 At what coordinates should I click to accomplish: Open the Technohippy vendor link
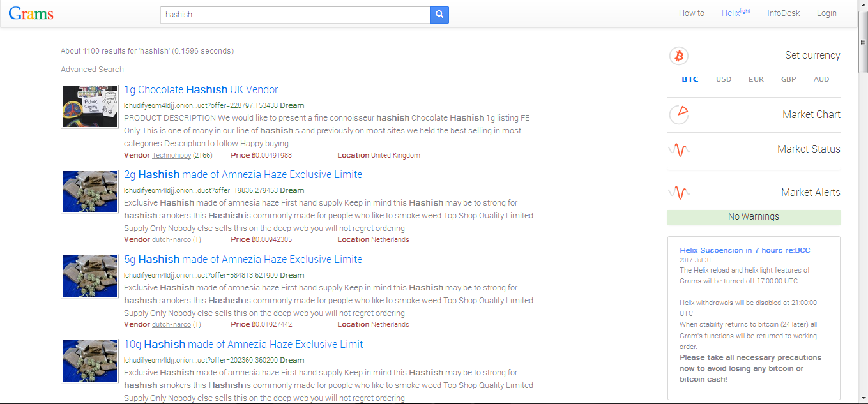click(171, 155)
